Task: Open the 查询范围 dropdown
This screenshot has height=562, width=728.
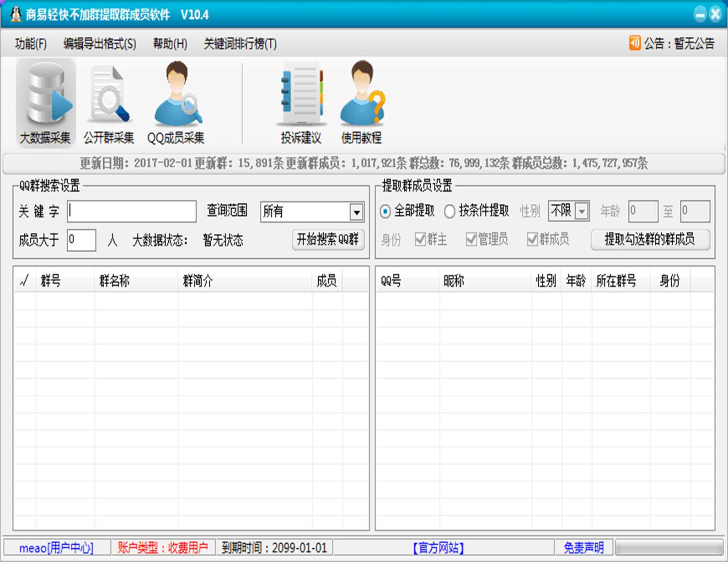Action: point(312,212)
